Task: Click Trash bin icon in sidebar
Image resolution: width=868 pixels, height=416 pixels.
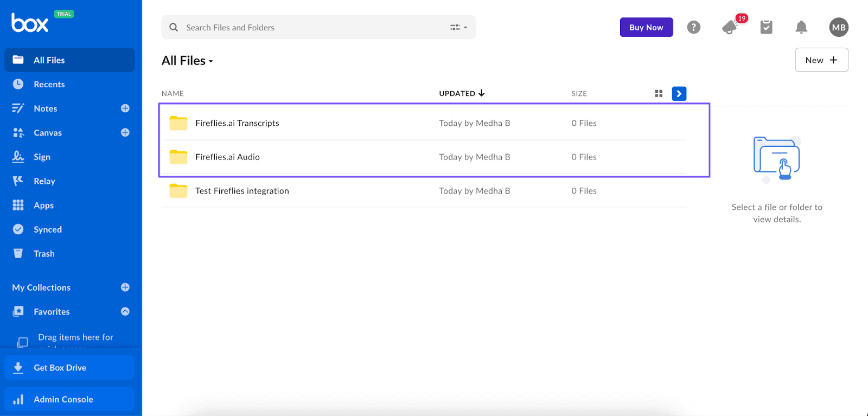Action: tap(18, 253)
